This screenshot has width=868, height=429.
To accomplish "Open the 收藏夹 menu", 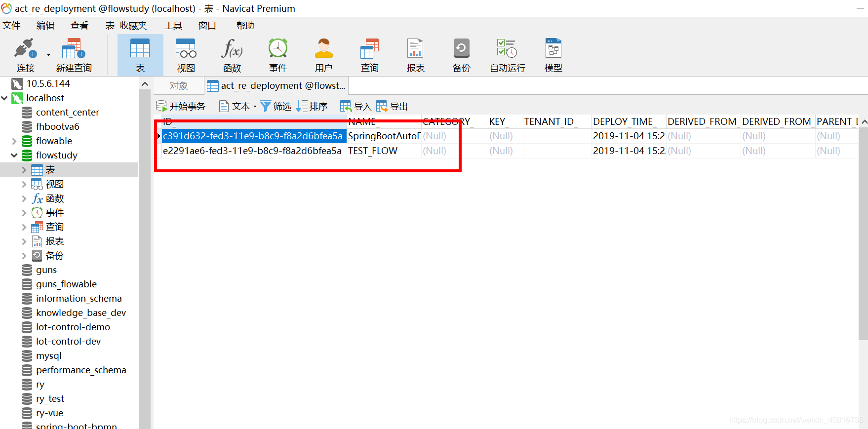I will coord(133,25).
